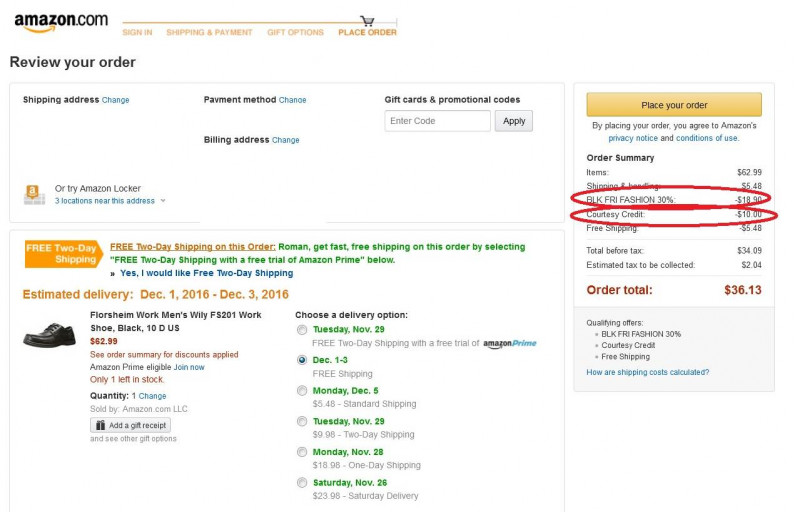Change the item quantity
Image resolution: width=800 pixels, height=512 pixels.
pos(153,396)
